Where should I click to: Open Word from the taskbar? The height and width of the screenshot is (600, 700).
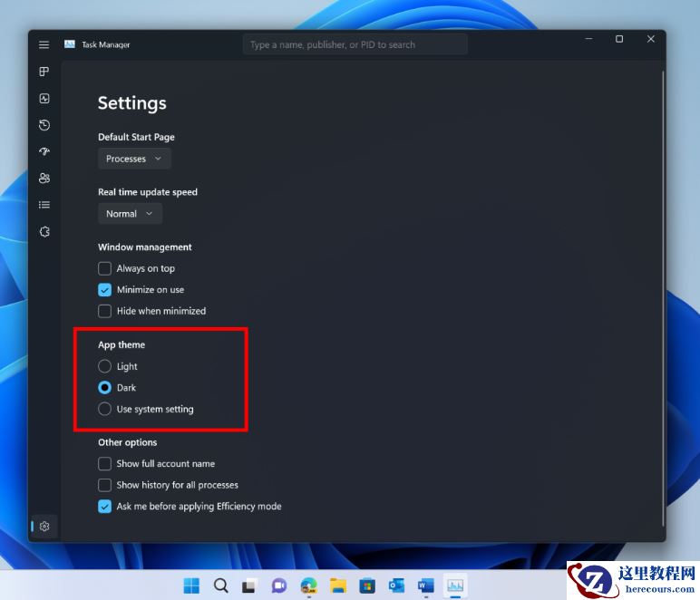click(x=426, y=585)
